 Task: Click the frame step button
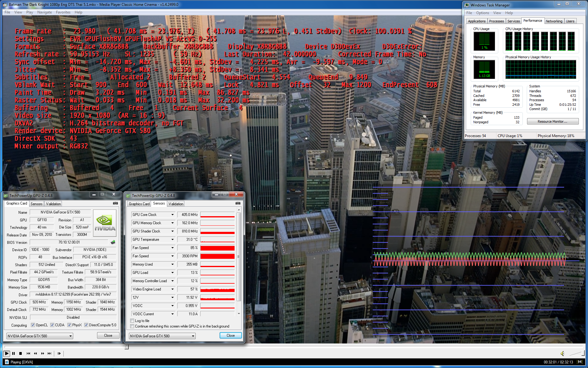[59, 354]
